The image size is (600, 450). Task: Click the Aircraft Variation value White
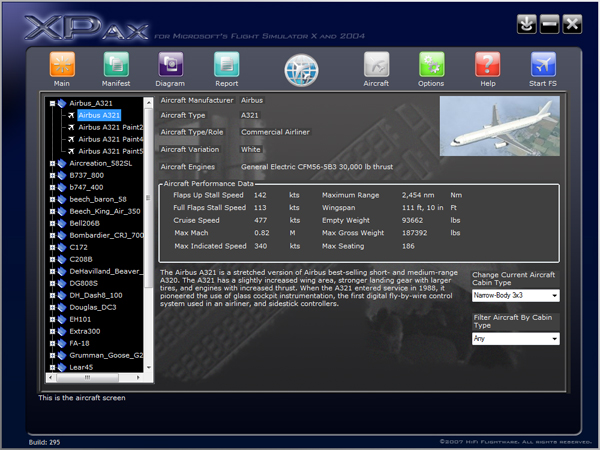click(x=251, y=150)
